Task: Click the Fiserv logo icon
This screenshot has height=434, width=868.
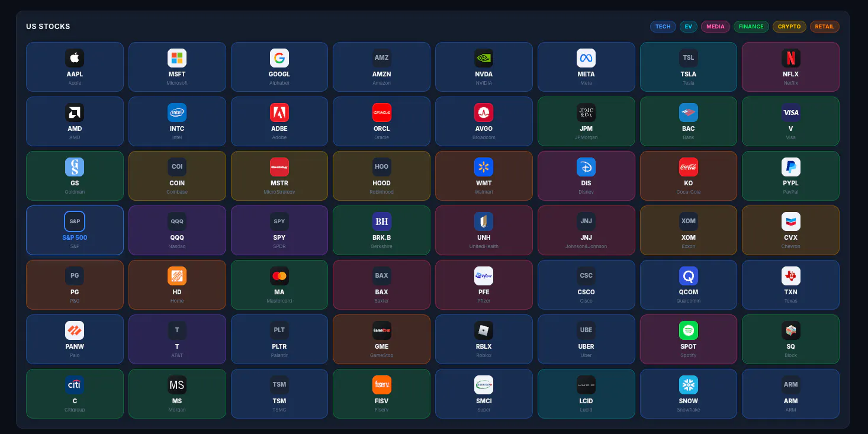Action: [x=382, y=385]
